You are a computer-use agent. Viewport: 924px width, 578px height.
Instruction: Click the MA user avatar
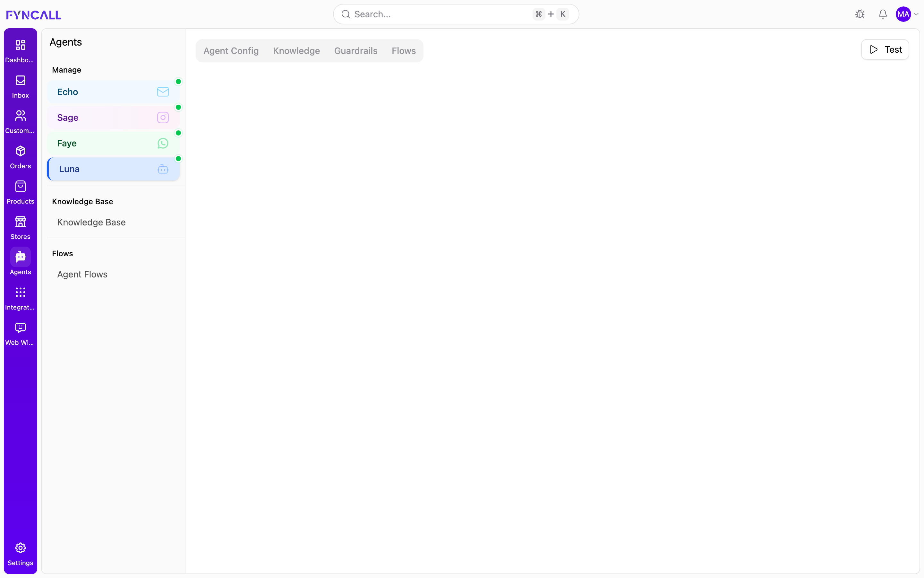tap(903, 14)
